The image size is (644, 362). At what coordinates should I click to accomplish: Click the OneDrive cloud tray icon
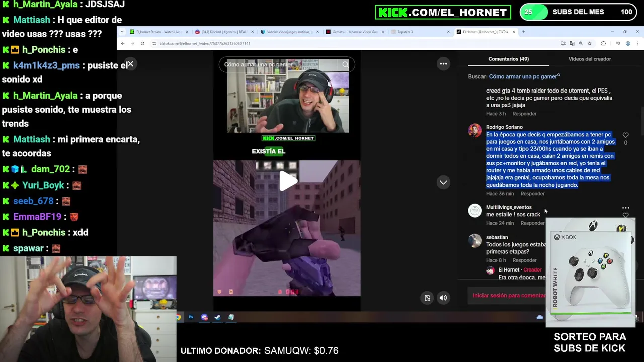tap(540, 317)
